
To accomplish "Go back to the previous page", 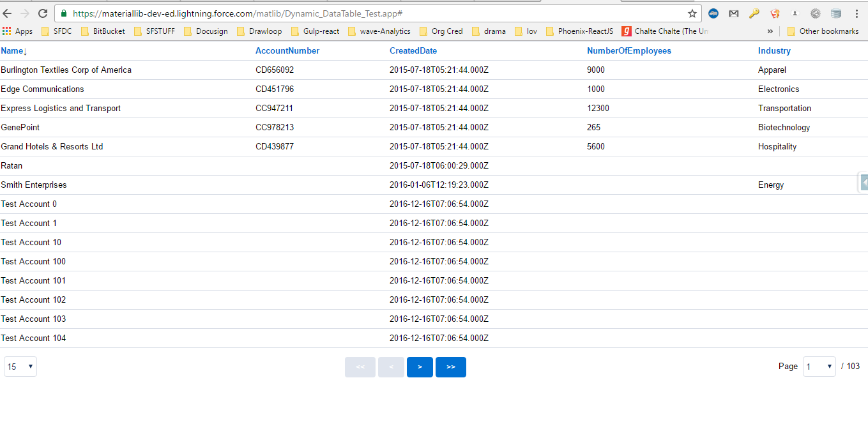I will [x=8, y=13].
